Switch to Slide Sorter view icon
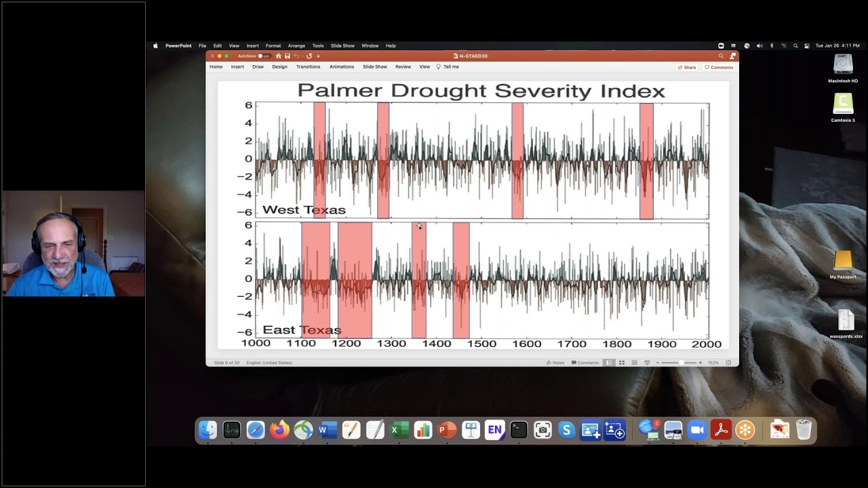The width and height of the screenshot is (868, 488). 622,363
